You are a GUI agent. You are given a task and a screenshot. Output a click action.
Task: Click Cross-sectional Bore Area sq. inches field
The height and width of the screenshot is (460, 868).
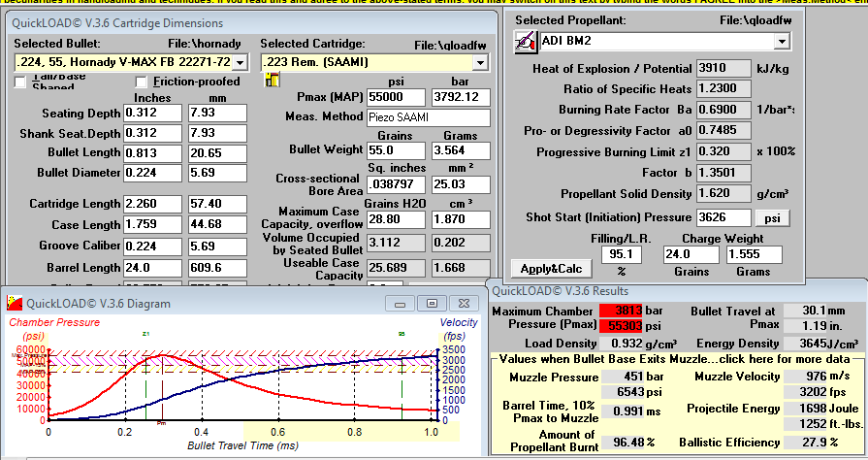397,184
